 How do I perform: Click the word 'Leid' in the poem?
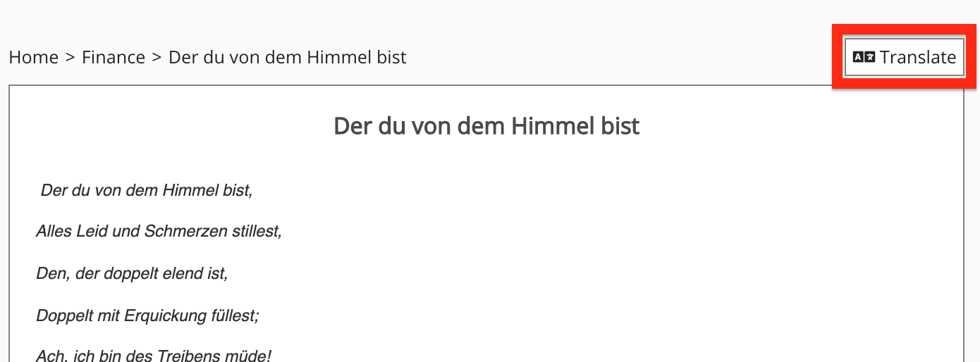coord(92,231)
